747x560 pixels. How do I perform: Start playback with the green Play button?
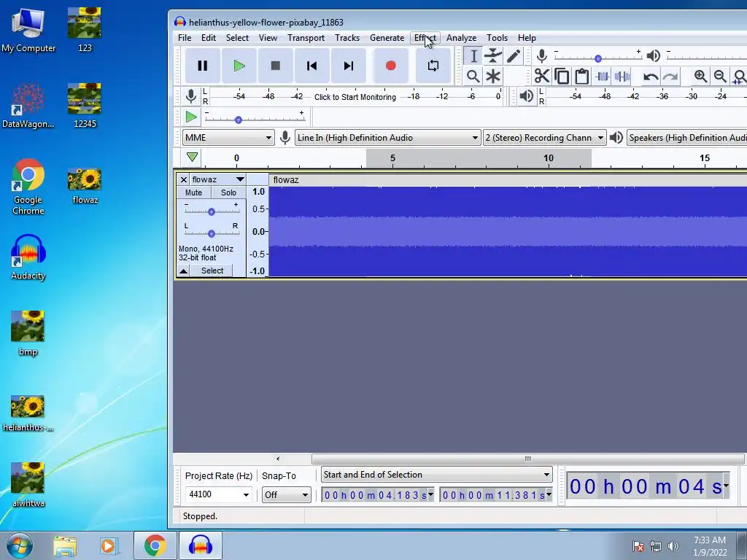pos(239,66)
